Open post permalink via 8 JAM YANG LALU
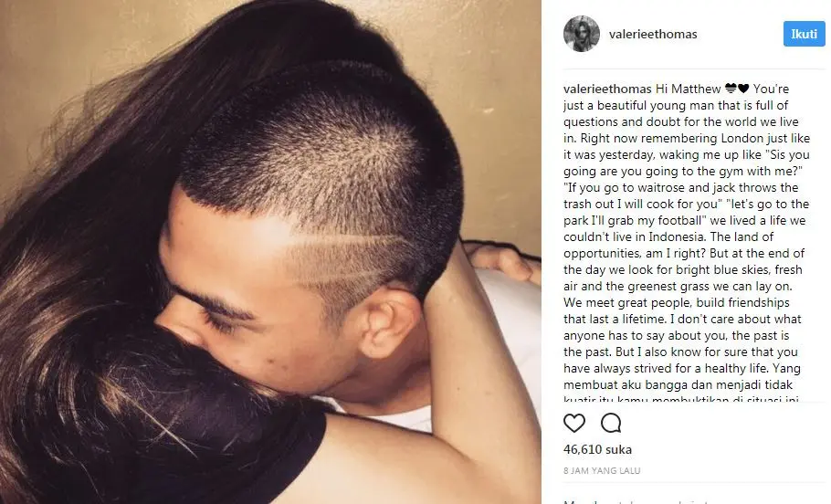The width and height of the screenshot is (831, 504). (602, 470)
